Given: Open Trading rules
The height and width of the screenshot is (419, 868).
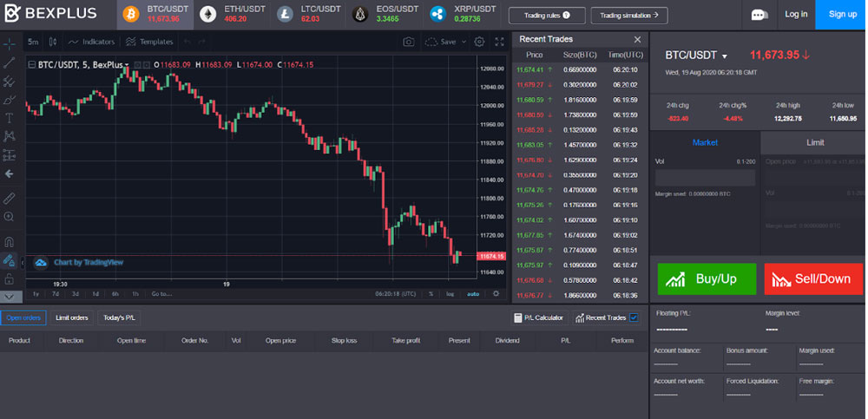Looking at the screenshot, I should 547,16.
